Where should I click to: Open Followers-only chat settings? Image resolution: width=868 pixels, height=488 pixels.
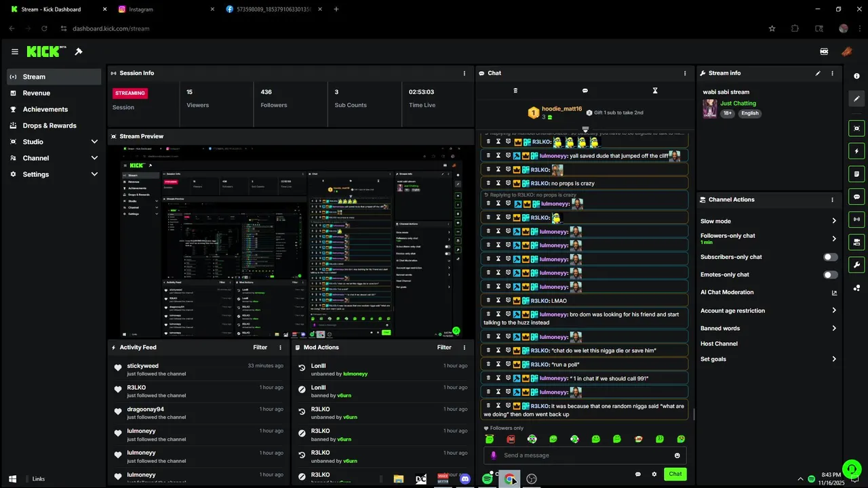pyautogui.click(x=769, y=239)
